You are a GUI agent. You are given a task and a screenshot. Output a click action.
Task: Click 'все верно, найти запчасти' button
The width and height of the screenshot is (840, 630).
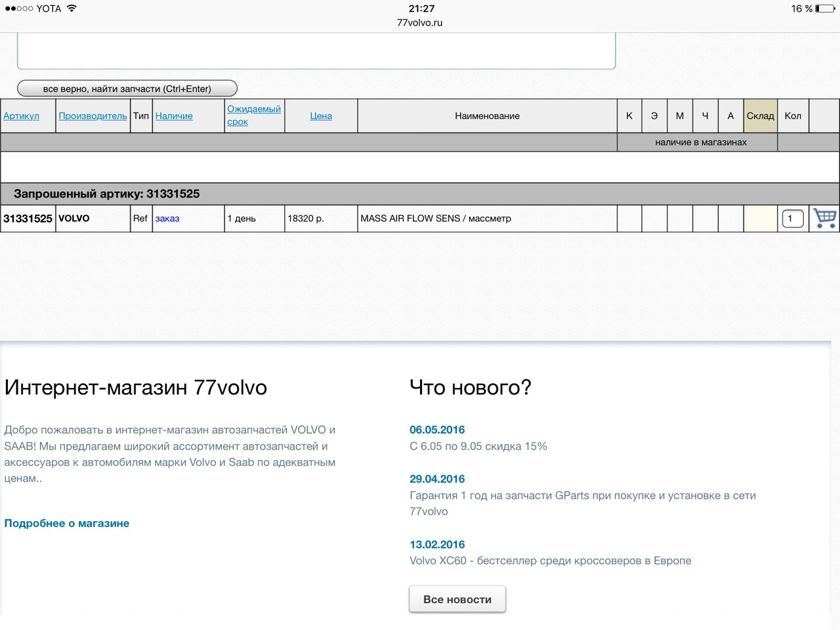click(127, 89)
